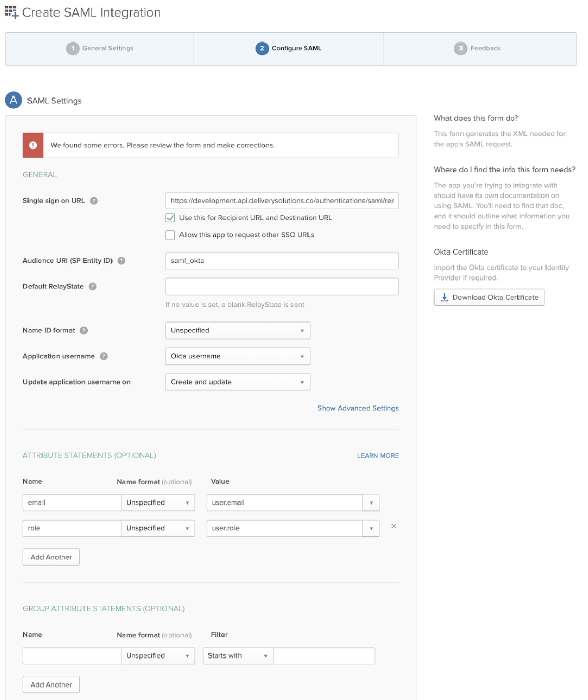The width and height of the screenshot is (588, 700).
Task: Click the red error alert icon
Action: [x=33, y=145]
